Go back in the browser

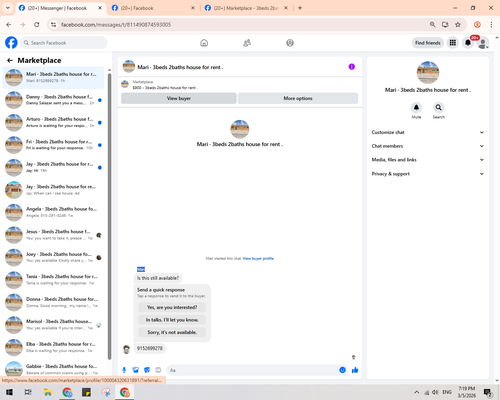click(9, 24)
